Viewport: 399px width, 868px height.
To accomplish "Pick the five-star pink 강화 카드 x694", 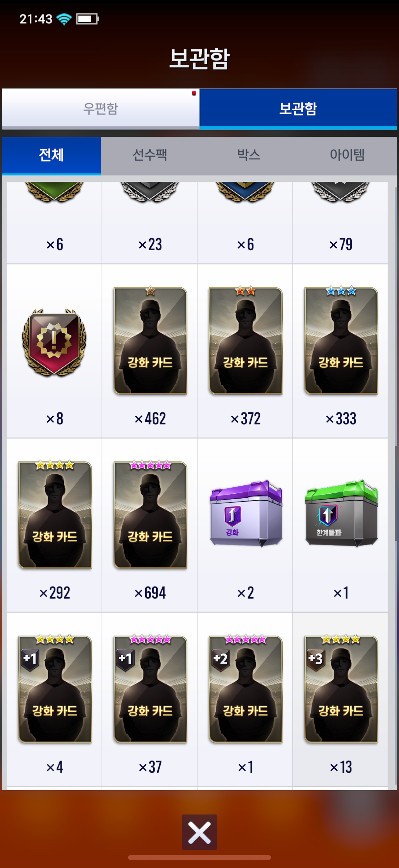I will point(150,525).
